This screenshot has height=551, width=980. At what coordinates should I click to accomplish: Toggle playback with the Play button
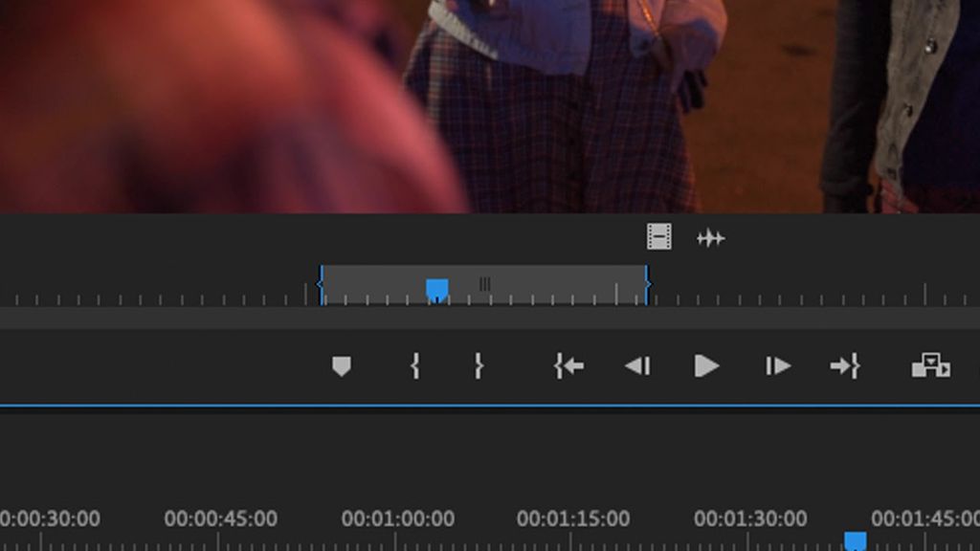[705, 364]
